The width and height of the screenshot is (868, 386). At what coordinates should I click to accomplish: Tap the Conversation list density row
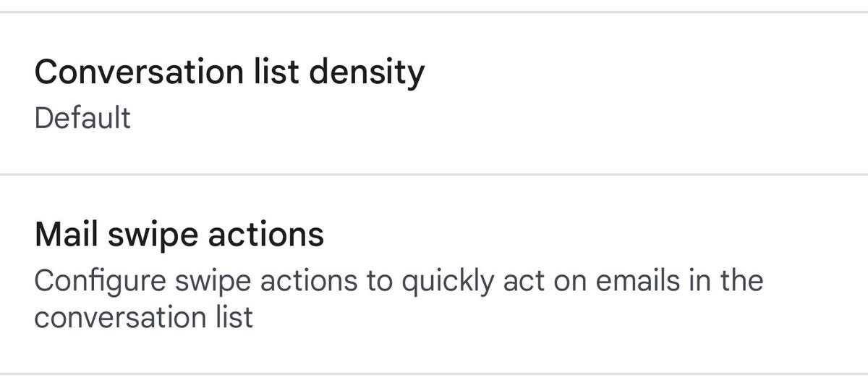(x=434, y=93)
